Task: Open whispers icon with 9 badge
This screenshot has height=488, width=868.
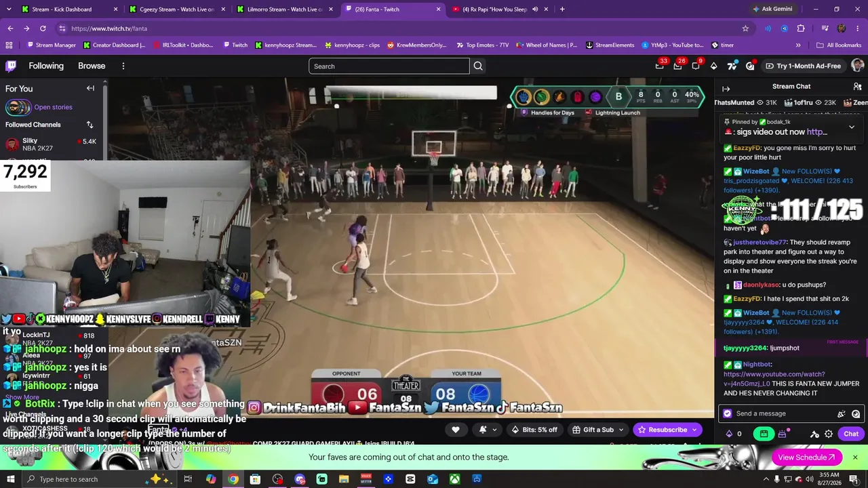Action: (696, 66)
